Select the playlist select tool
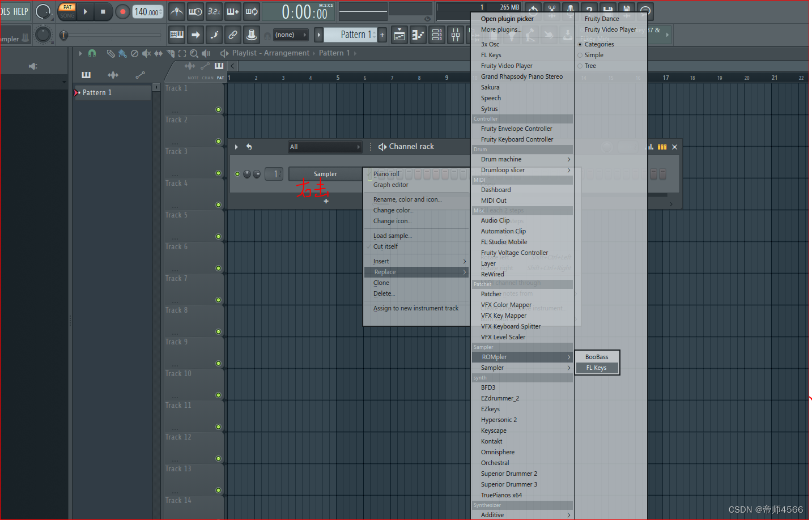Viewport: 812px width, 520px height. (182, 53)
